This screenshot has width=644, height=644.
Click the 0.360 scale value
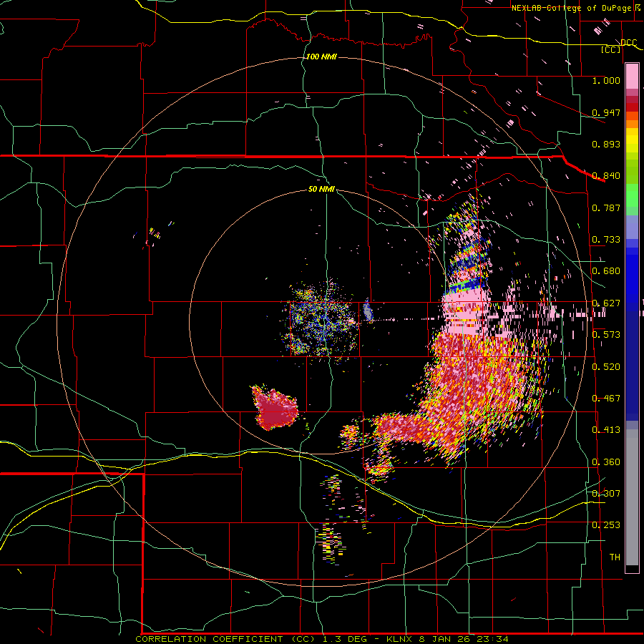[x=606, y=462]
